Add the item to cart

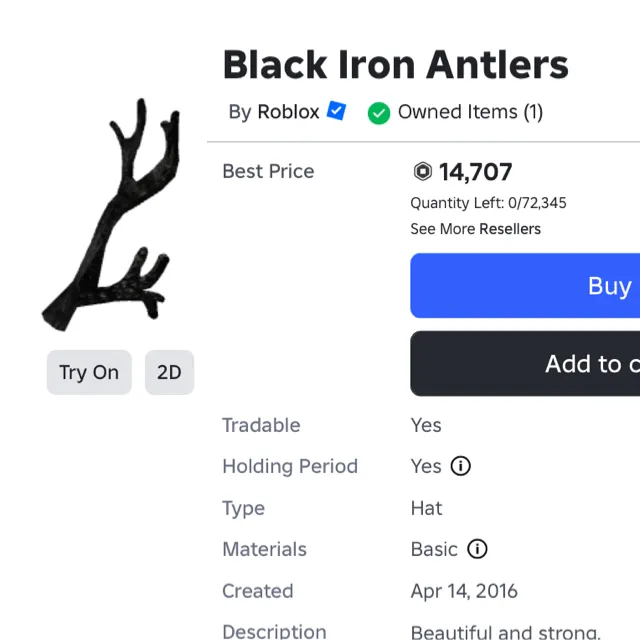(x=527, y=364)
